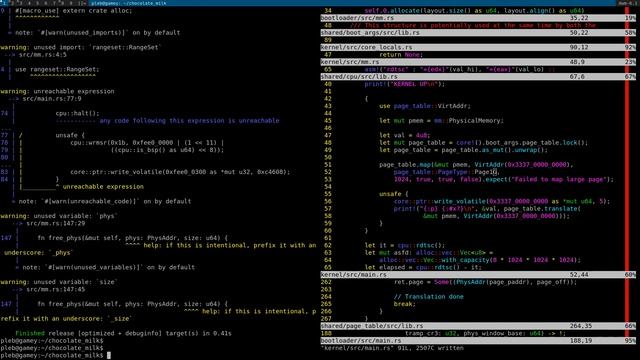Click vim line 55 'unsafe {'
Image resolution: width=640 pixels, height=360 pixels.
(x=393, y=194)
